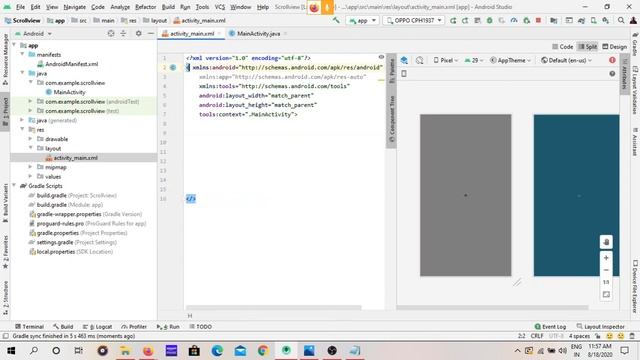Open the Layout Inspector
This screenshot has height=360, width=640.
point(601,327)
